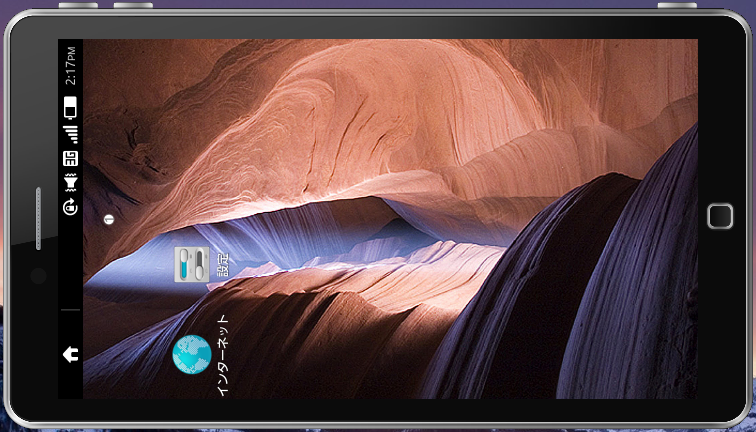Click the 設定 label text

(x=222, y=264)
